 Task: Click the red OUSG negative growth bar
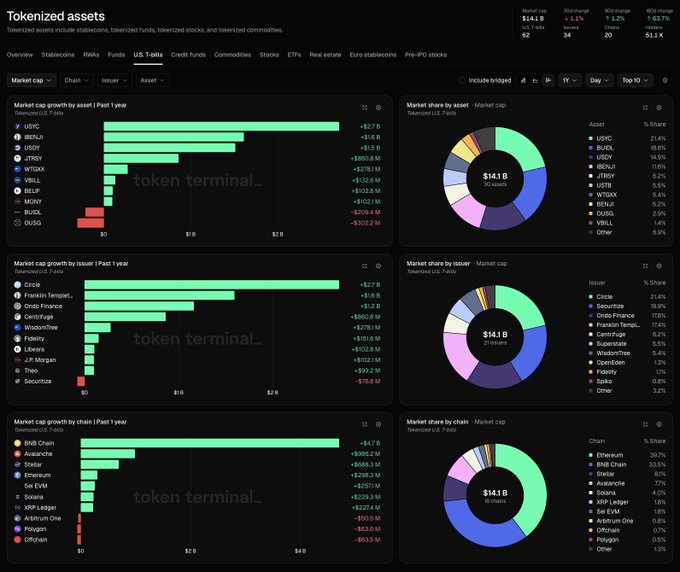[x=90, y=223]
